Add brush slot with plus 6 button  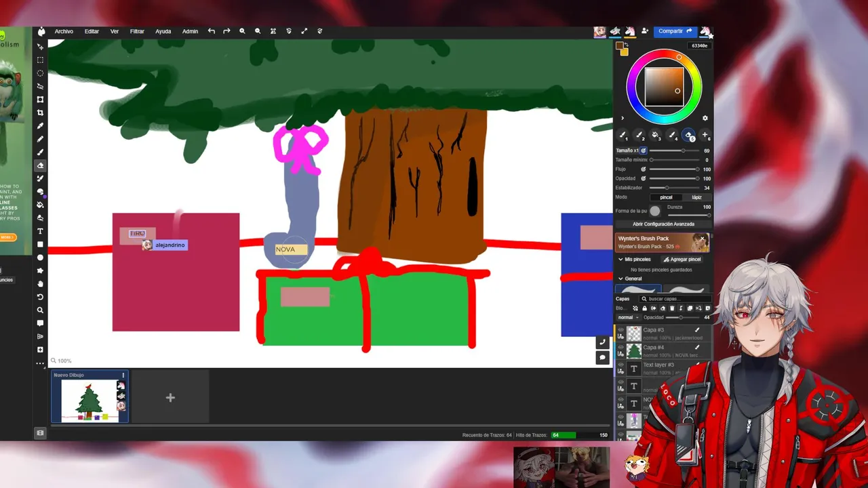click(x=705, y=135)
